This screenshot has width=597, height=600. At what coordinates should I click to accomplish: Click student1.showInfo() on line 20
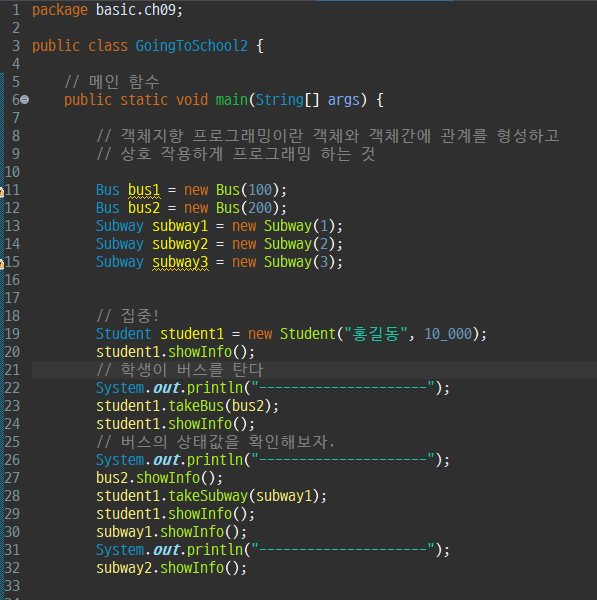click(x=175, y=352)
